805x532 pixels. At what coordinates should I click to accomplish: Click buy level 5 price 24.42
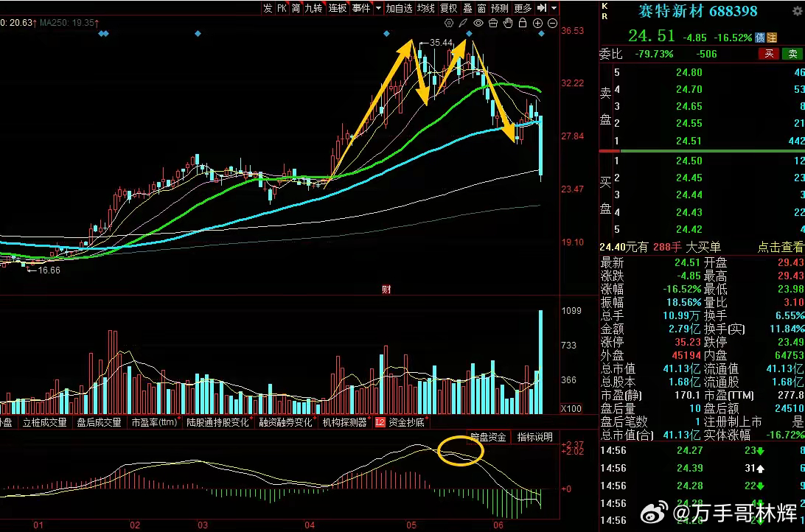[x=689, y=229]
